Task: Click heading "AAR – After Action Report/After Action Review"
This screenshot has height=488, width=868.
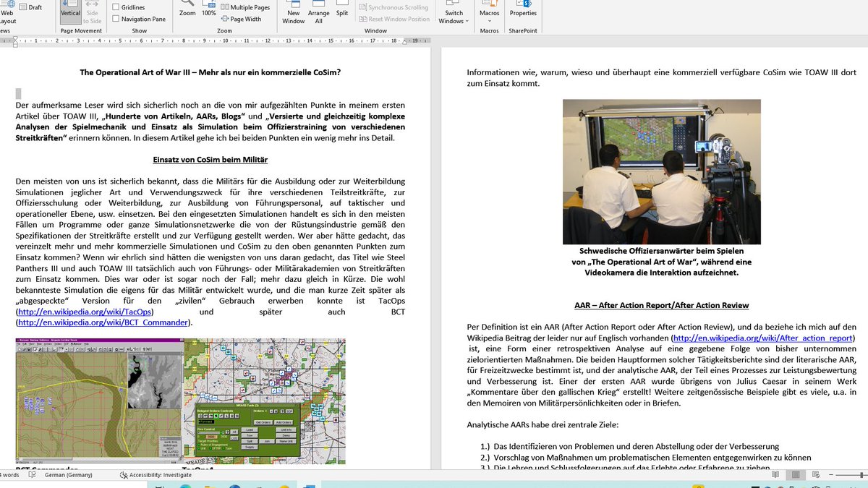Action: (x=662, y=305)
